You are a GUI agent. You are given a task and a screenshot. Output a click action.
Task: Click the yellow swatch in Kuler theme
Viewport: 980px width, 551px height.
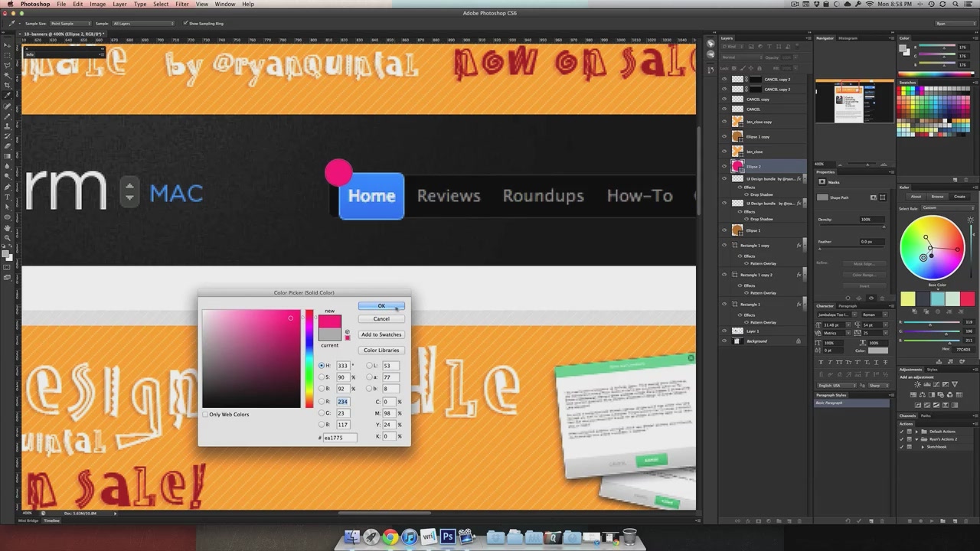tap(907, 299)
